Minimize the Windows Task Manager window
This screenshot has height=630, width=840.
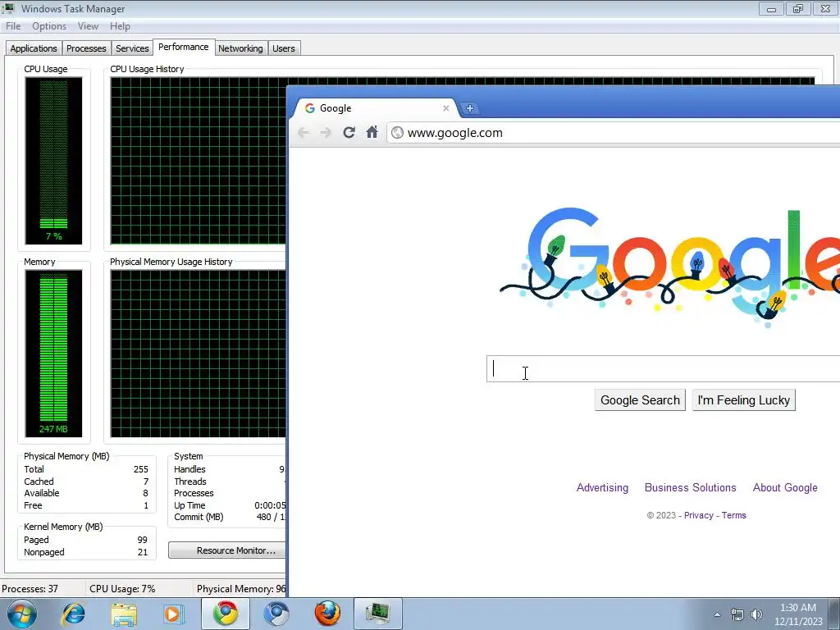pos(771,8)
